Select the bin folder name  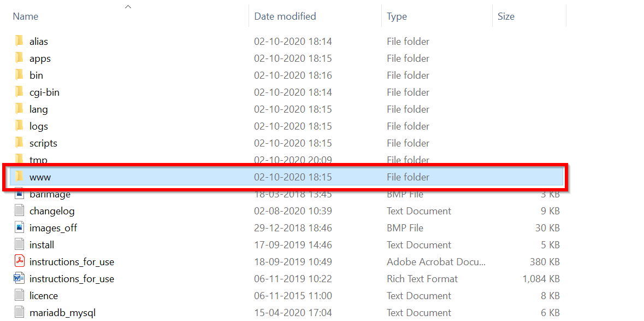[x=36, y=75]
